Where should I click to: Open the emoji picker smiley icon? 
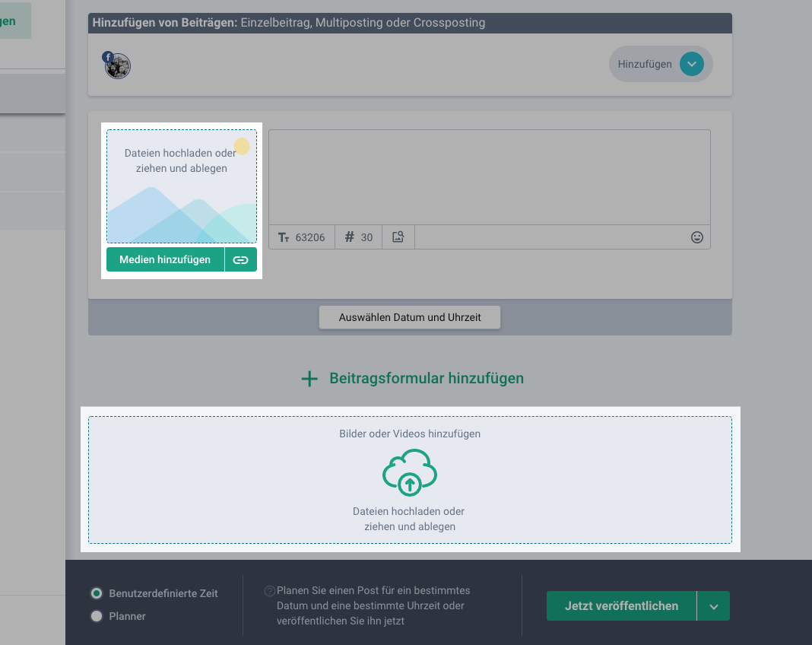tap(696, 237)
